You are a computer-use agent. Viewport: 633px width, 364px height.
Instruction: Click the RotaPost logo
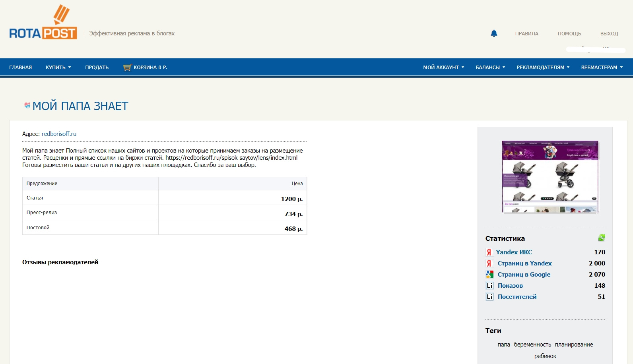point(43,22)
